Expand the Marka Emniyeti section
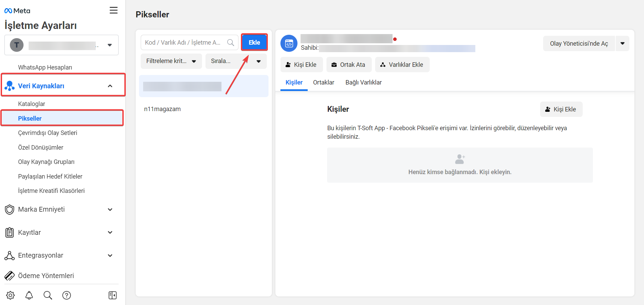 [110, 210]
